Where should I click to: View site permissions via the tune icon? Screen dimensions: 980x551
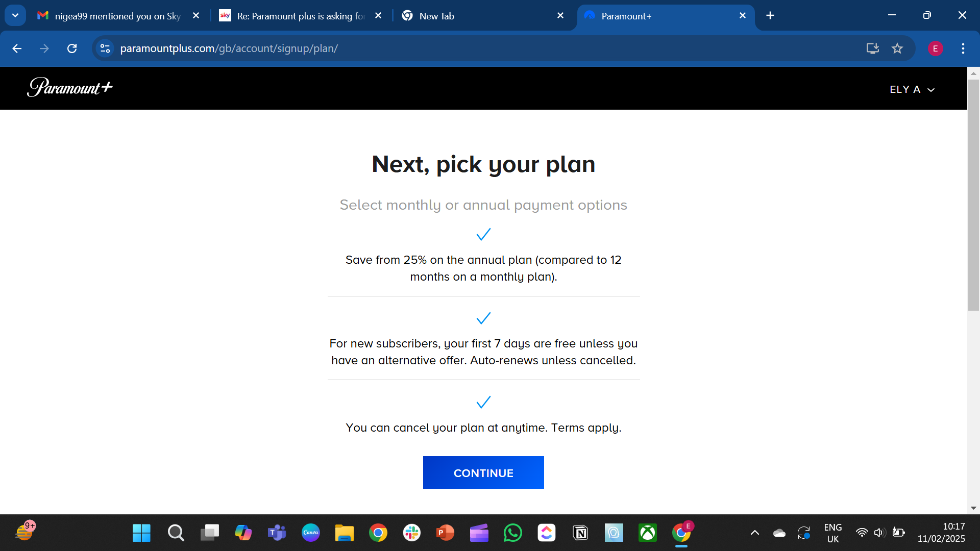click(105, 48)
